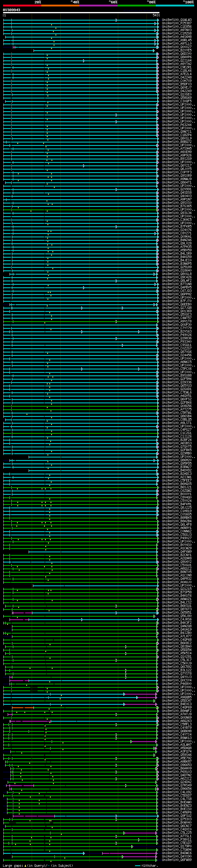Select the UniRef100_C4JRS6 label
Screen dimensions: 197x868
tap(177, 619)
